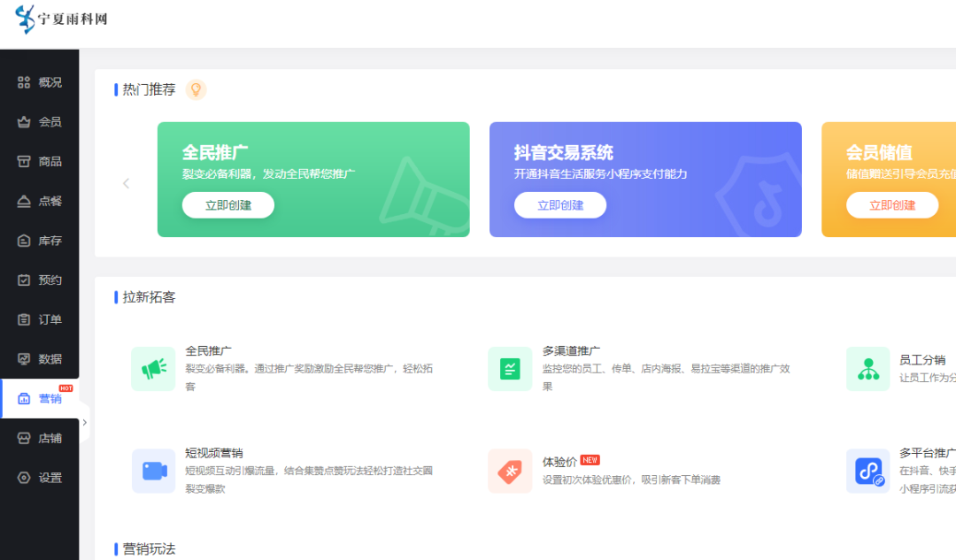Screen dimensions: 956x560
Task: Click the 宁夏雨科网 logo
Action: 62,19
